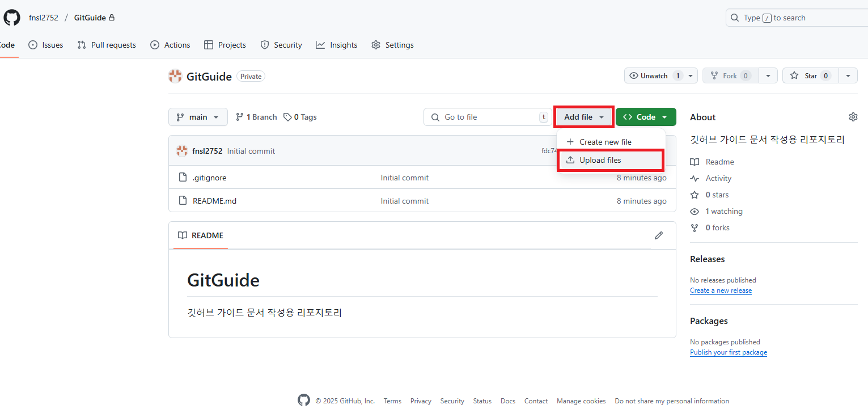Switch to the Insights tab

[337, 45]
